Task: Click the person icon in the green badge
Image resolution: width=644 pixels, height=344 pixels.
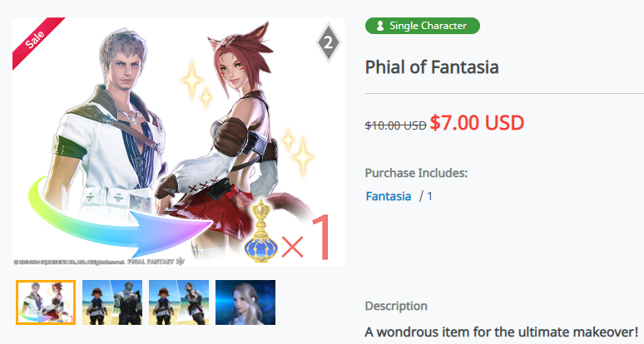Action: point(379,26)
